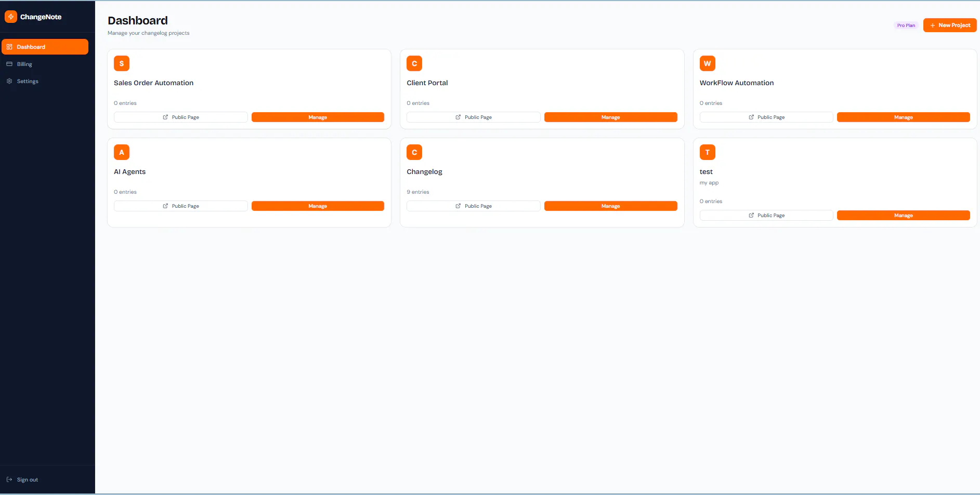
Task: Open Public Page for test project
Action: (766, 216)
